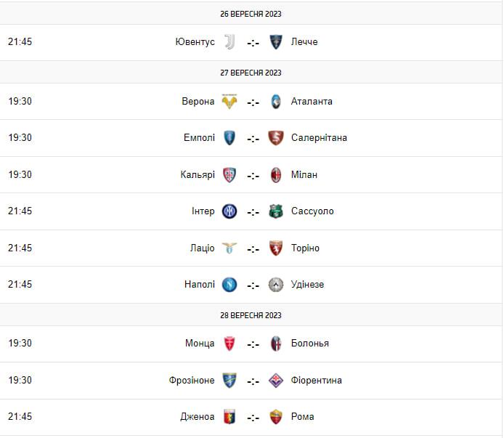This screenshot has height=438, width=504.
Task: Select the Atalanta crest icon
Action: 276,102
